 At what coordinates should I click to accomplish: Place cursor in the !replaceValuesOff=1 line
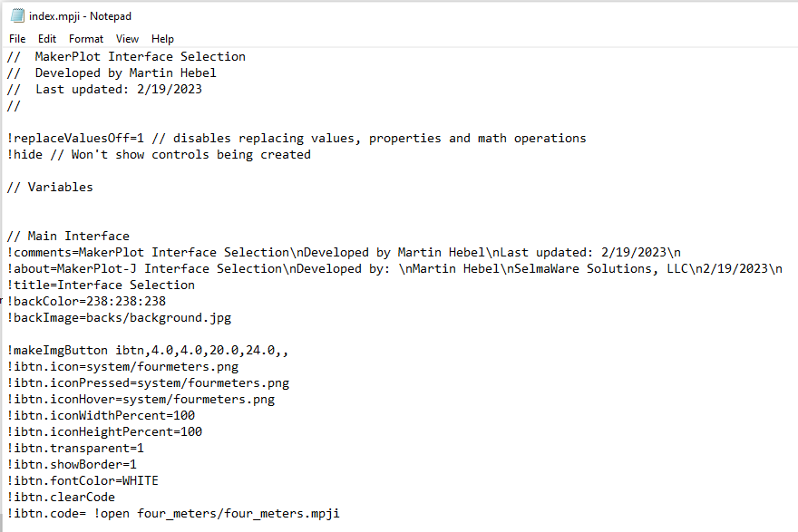297,139
